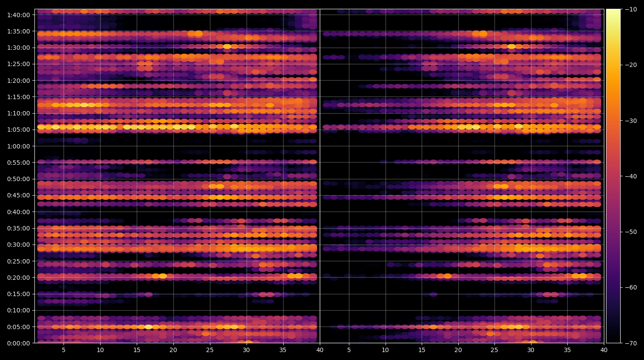Image resolution: width=644 pixels, height=360 pixels.
Task: Click the y-axis tick label 1:30:00
Action: point(19,48)
